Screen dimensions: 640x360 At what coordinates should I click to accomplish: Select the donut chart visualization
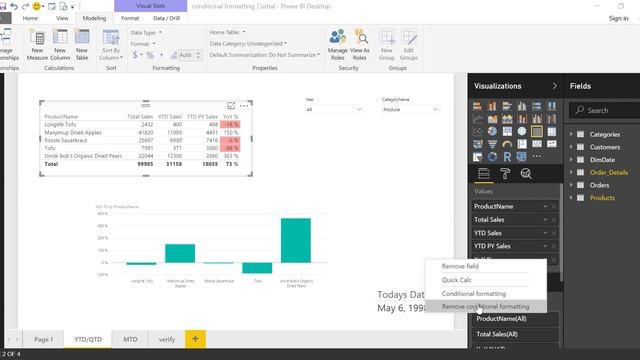492,157
